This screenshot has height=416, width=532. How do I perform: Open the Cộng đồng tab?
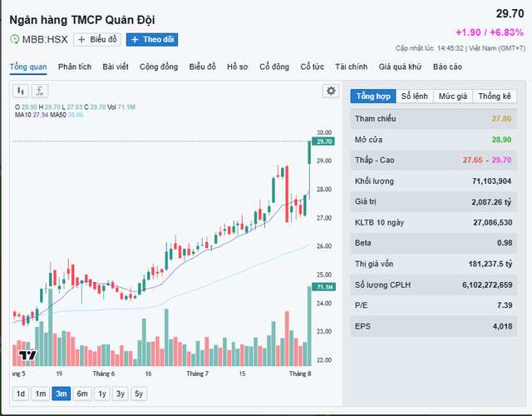click(159, 67)
